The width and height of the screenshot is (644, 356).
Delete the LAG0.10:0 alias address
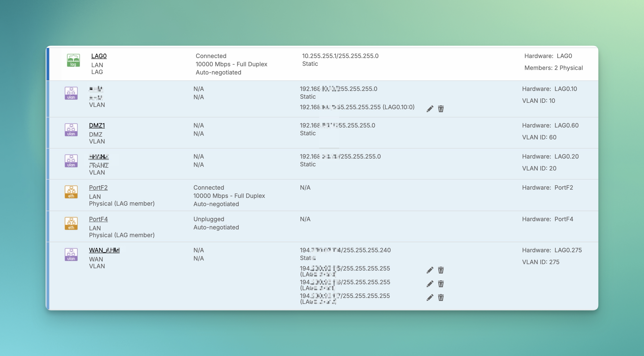click(x=441, y=109)
